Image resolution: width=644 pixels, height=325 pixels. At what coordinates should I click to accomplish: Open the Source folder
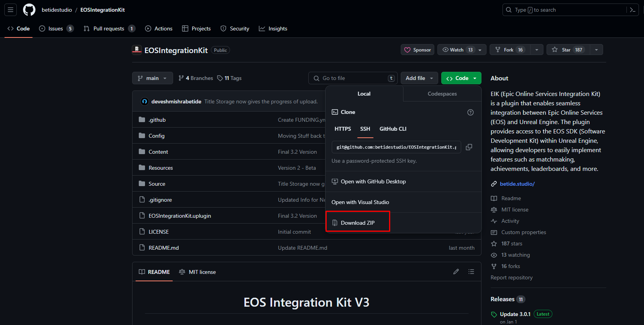157,184
